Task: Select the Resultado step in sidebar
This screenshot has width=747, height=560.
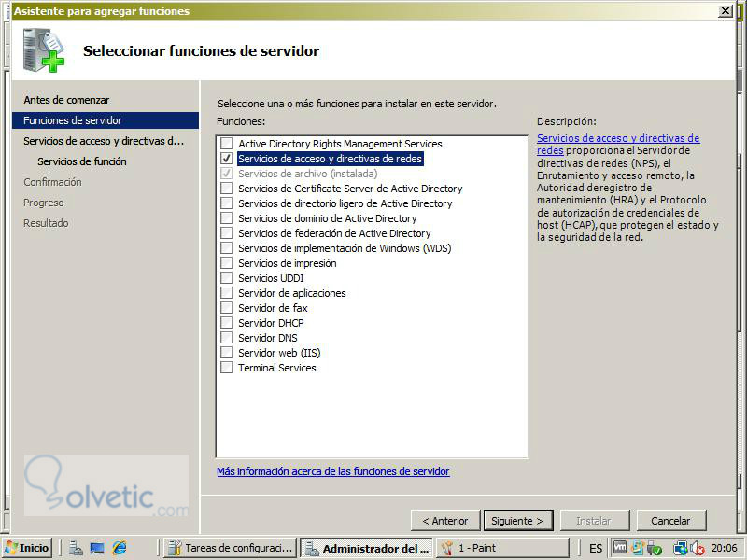Action: [46, 223]
